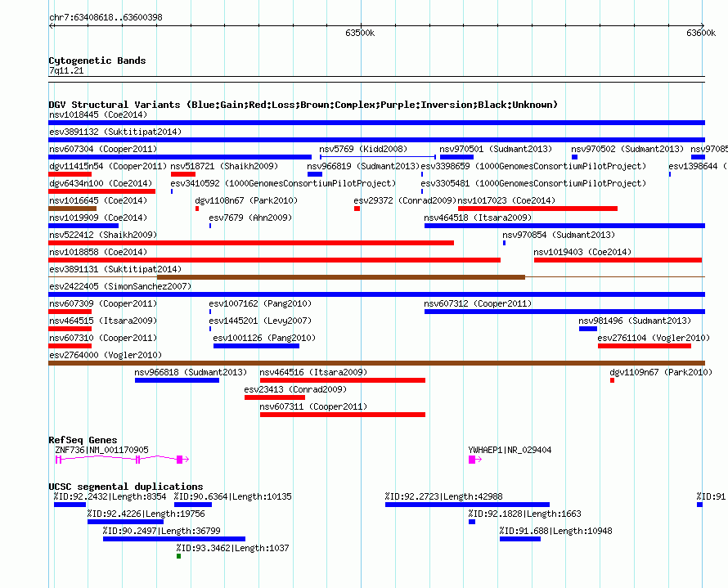Click esv1007162 (Pang2010) label
The width and height of the screenshot is (728, 588).
tap(260, 303)
